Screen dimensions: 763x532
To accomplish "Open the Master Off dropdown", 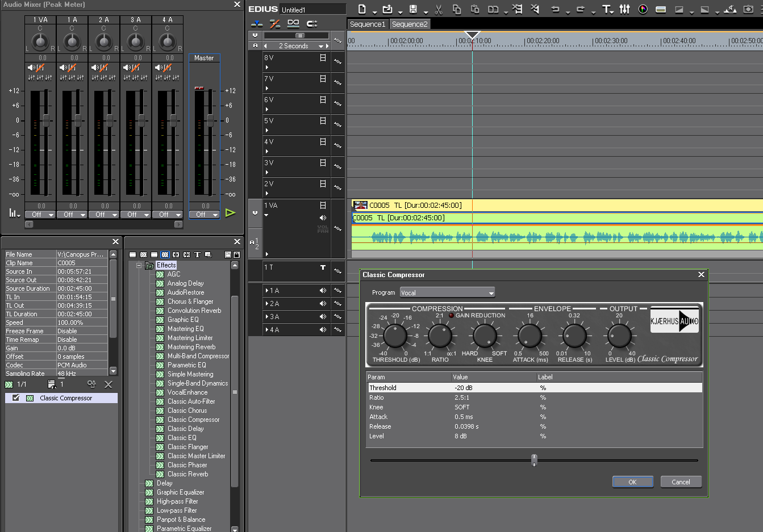I will (205, 215).
